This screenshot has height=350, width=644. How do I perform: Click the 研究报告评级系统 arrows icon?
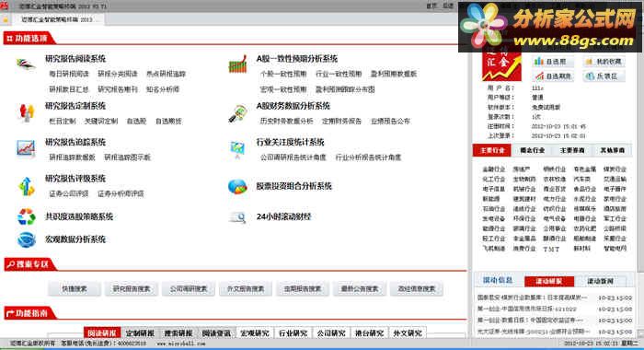point(27,186)
